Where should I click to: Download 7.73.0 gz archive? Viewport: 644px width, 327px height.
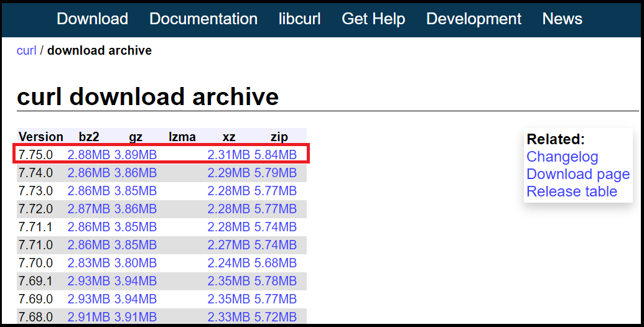pyautogui.click(x=136, y=191)
